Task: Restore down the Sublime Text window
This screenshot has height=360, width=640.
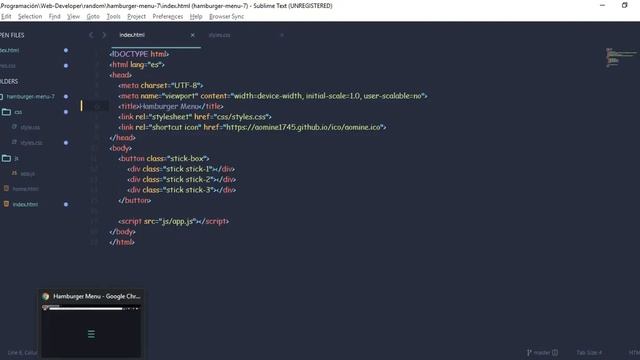Action: pos(624,5)
